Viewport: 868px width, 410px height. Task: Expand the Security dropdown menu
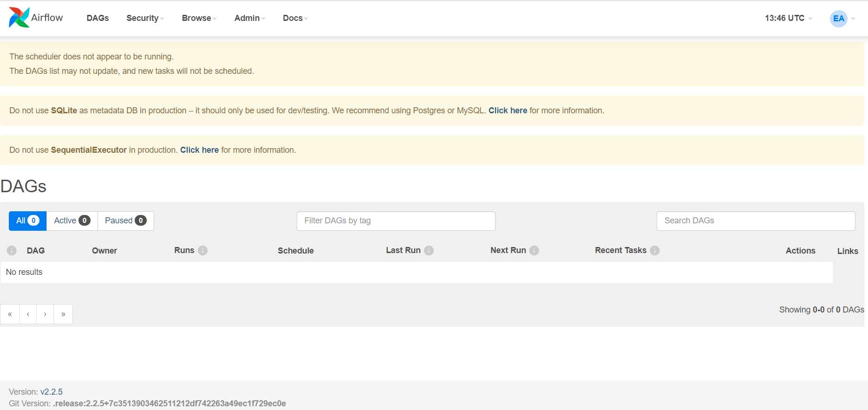(x=145, y=18)
